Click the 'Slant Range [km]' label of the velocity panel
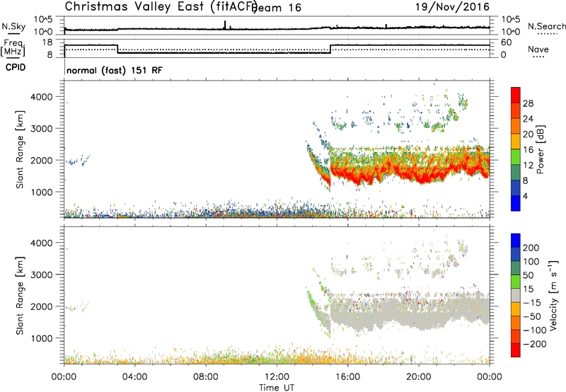566x392 pixels. coord(20,295)
